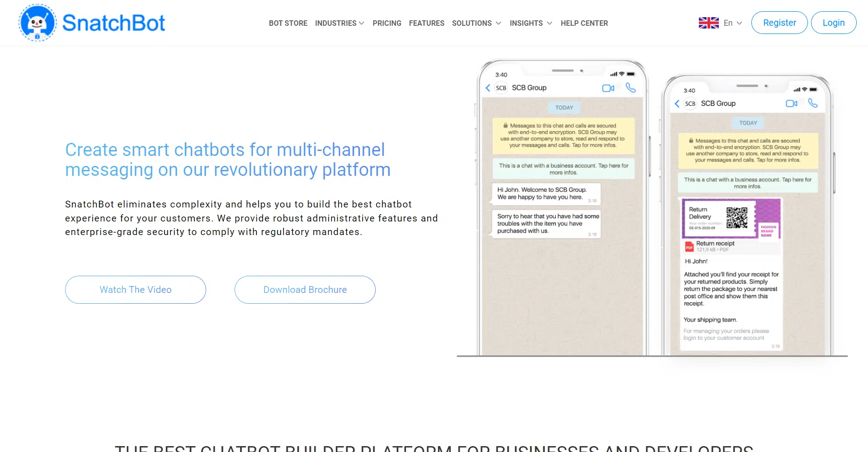Expand the Solutions dropdown menu

pyautogui.click(x=476, y=23)
